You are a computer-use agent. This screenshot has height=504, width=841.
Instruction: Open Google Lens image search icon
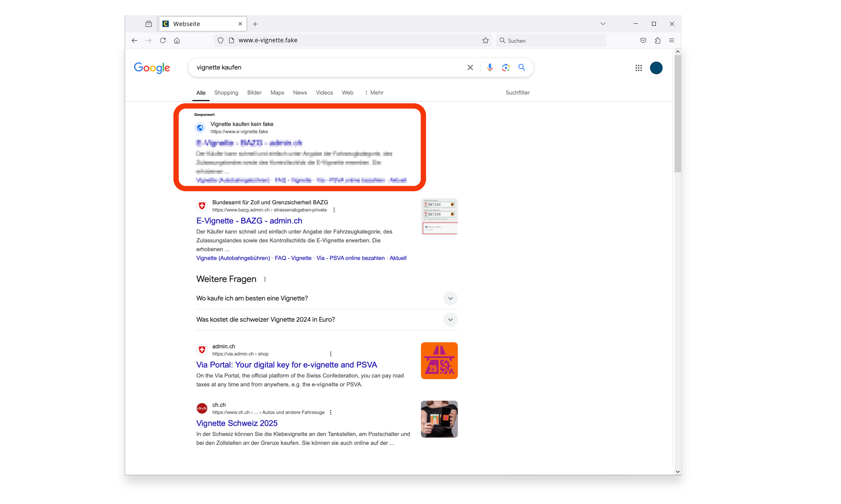(x=505, y=67)
